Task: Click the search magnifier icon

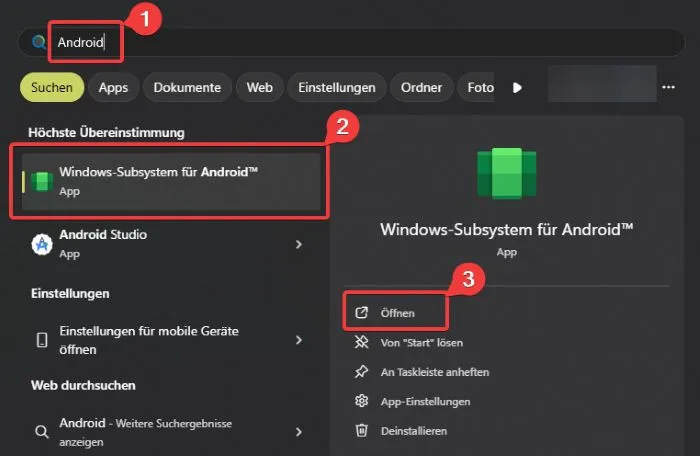Action: click(x=39, y=42)
